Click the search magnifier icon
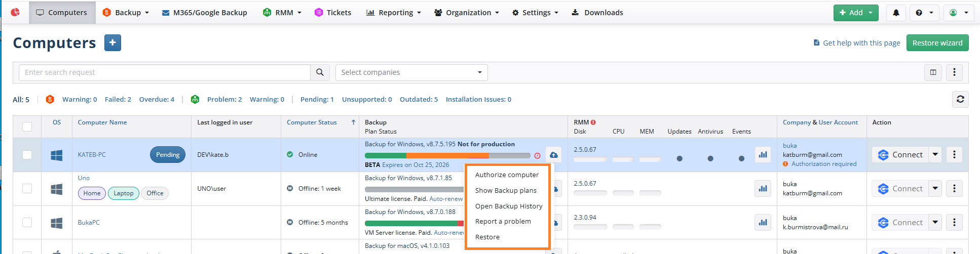 coord(320,72)
